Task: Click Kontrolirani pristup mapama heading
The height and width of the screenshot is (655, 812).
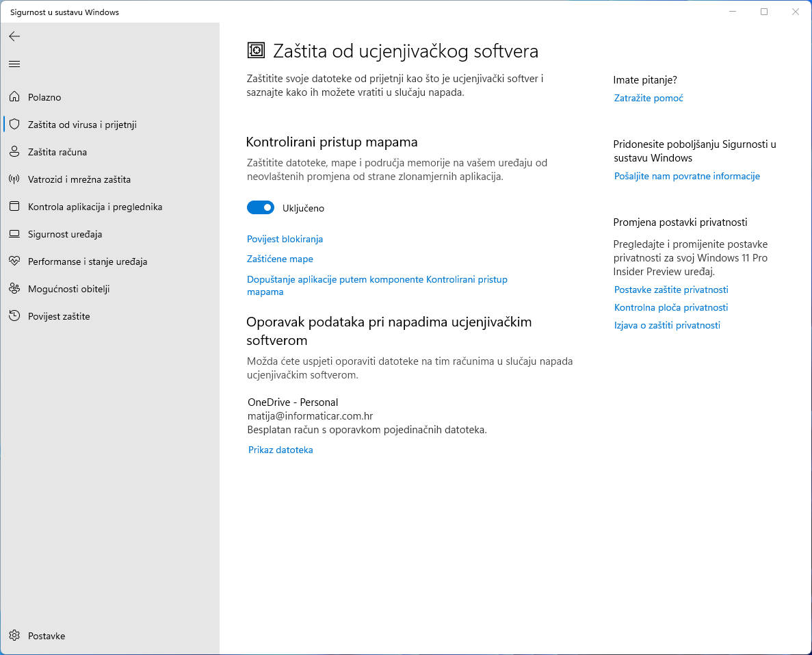Action: (331, 142)
